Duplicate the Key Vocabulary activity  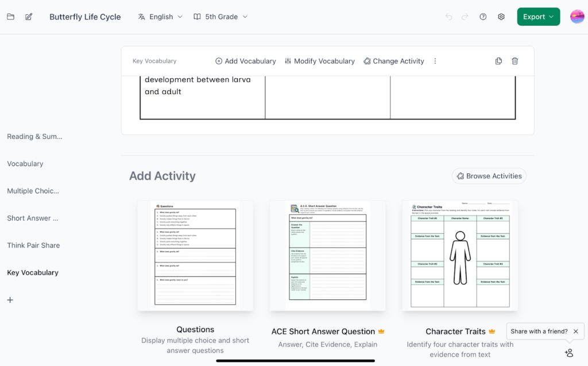tap(498, 61)
